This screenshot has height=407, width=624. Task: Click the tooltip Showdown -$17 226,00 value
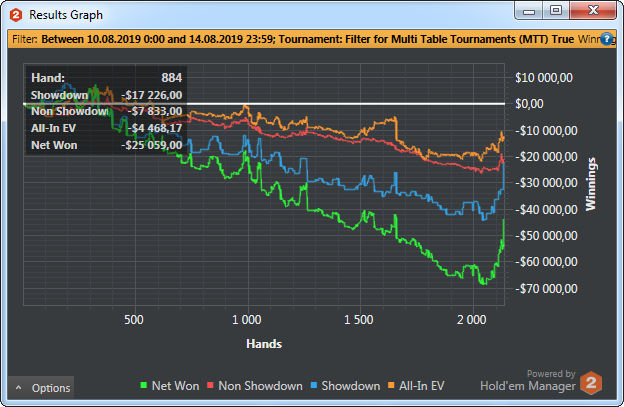(x=152, y=95)
